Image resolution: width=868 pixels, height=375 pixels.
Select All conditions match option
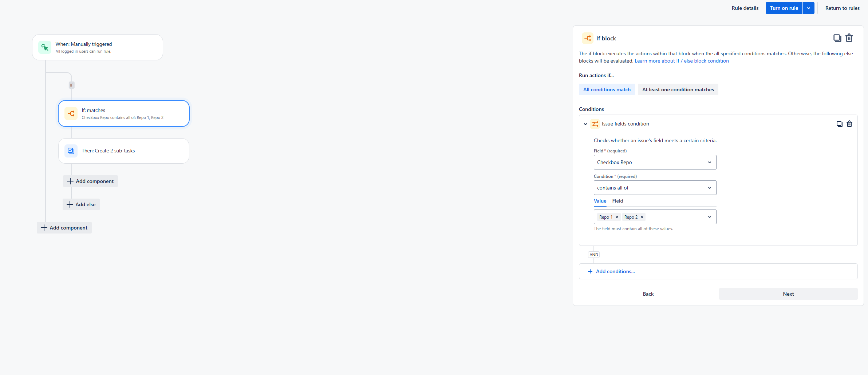tap(607, 89)
